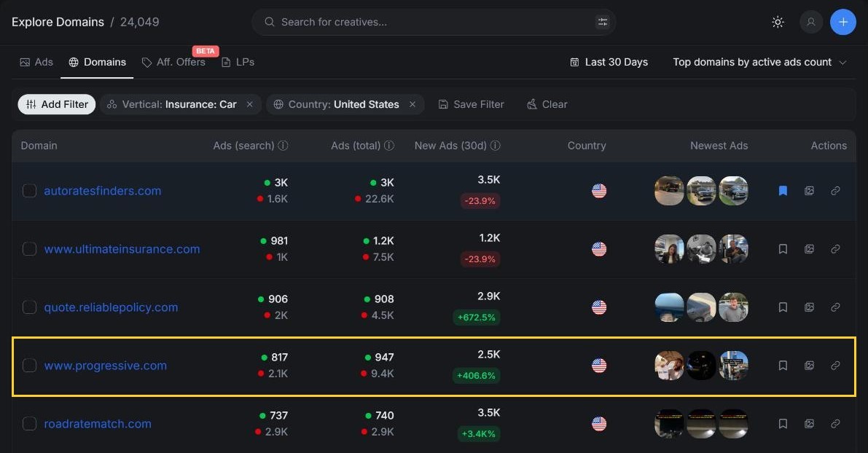Bookmark www.progressive.com row
The image size is (868, 453).
click(x=783, y=366)
